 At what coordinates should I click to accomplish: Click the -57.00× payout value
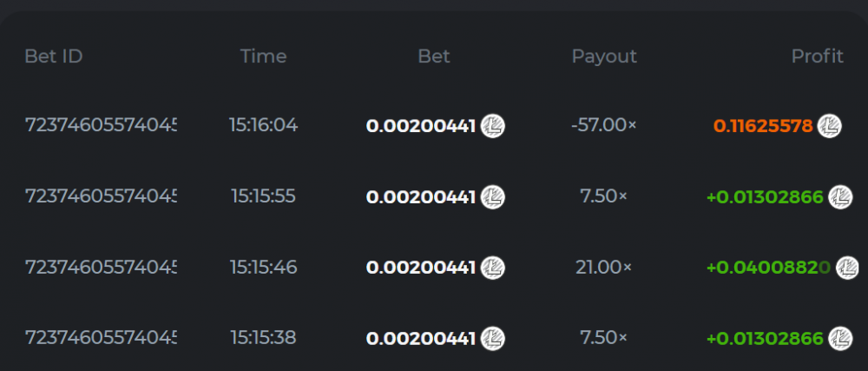click(604, 125)
